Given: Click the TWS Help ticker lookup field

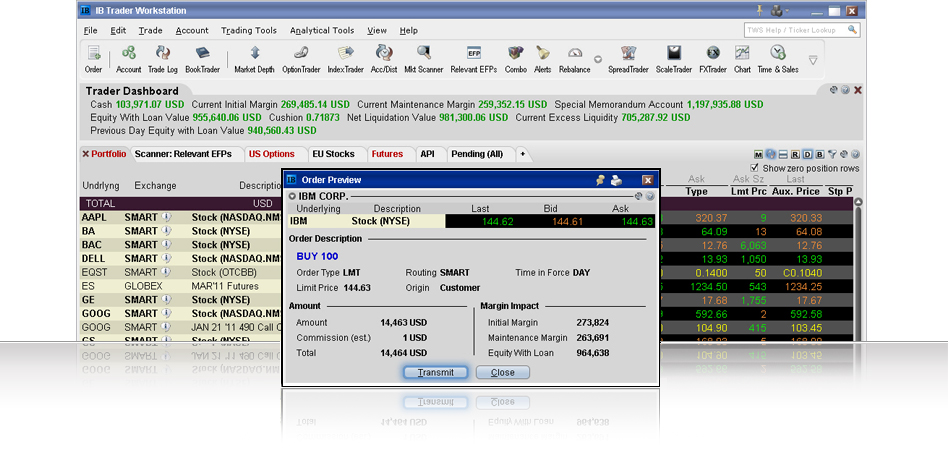Looking at the screenshot, I should [802, 30].
